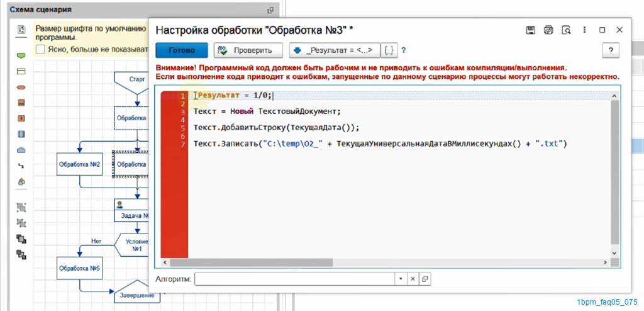Click the horizontal scrollbar right arrow

(x=605, y=263)
